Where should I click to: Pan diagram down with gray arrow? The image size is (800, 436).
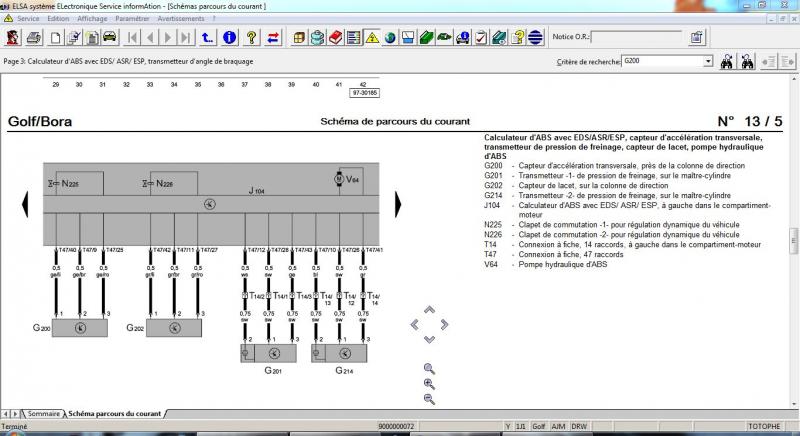(430, 339)
